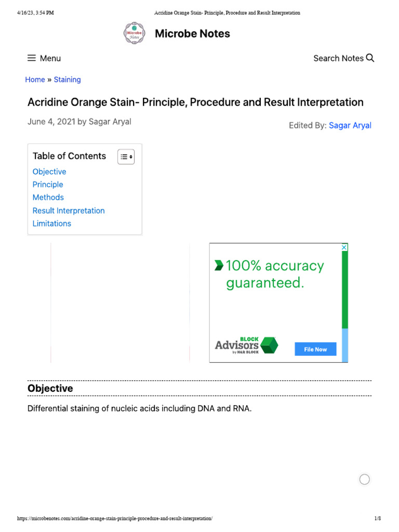Close the ad with the X icon
This screenshot has width=399, height=532.
344,248
